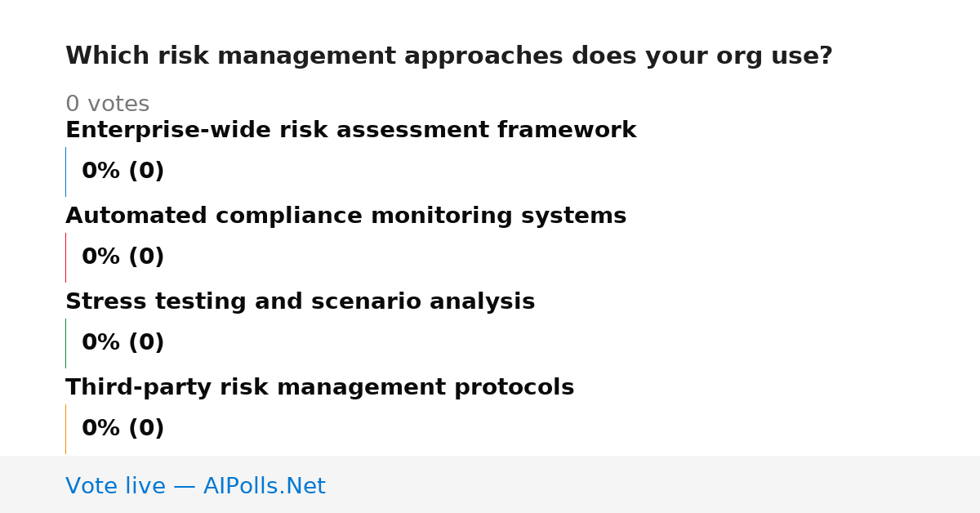Viewport: 980px width, 513px height.
Task: Click the '0 votes' total count
Action: (107, 105)
